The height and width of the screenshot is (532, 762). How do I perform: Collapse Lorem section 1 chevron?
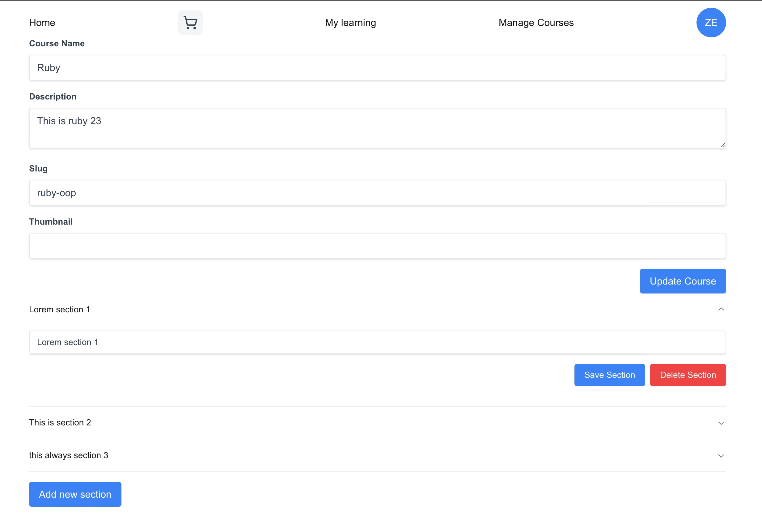click(x=721, y=309)
